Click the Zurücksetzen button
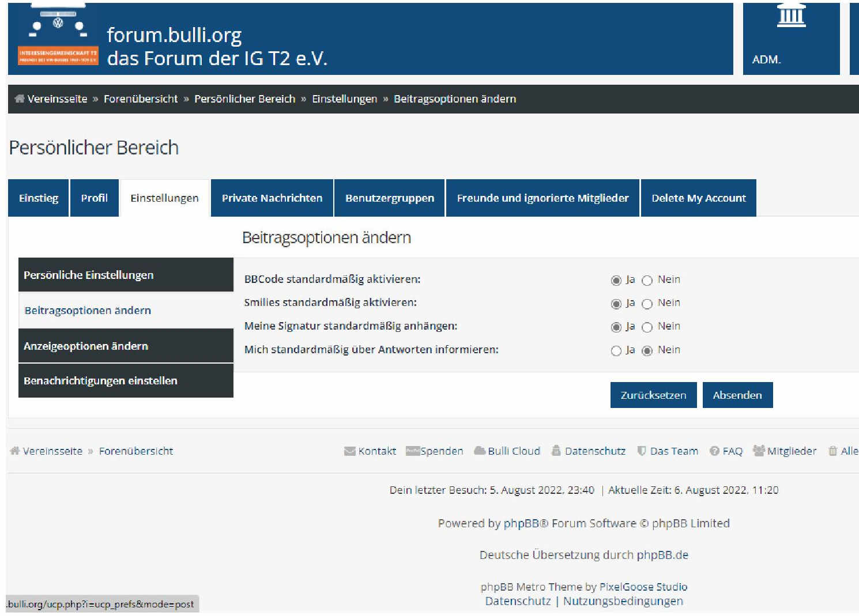The width and height of the screenshot is (859, 616). click(653, 395)
